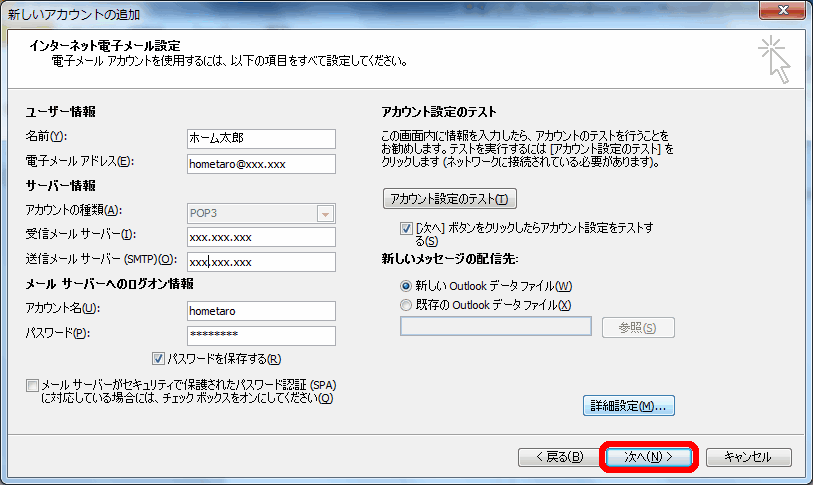Screen dimensions: 813x485
Task: Click the 次へ next button
Action: pyautogui.click(x=648, y=457)
